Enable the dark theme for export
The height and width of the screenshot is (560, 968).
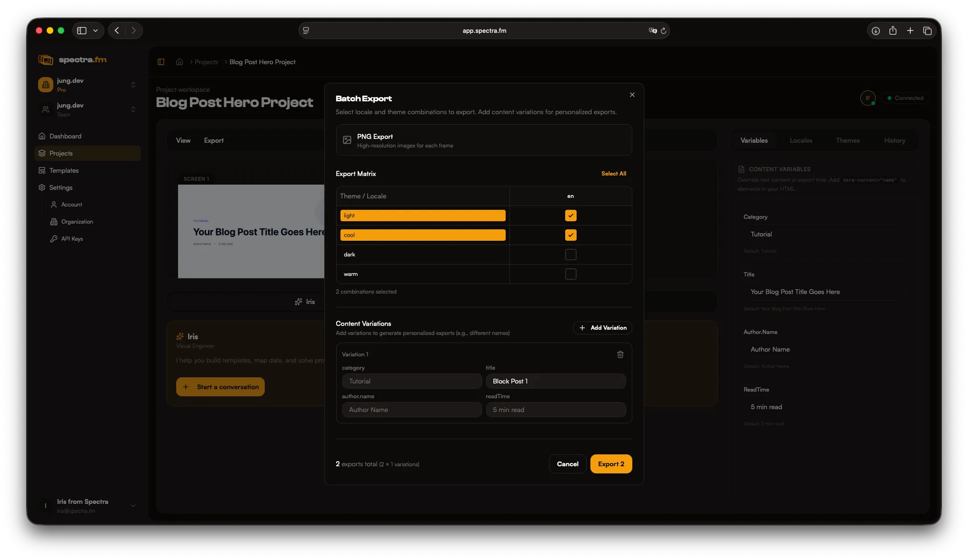point(570,255)
